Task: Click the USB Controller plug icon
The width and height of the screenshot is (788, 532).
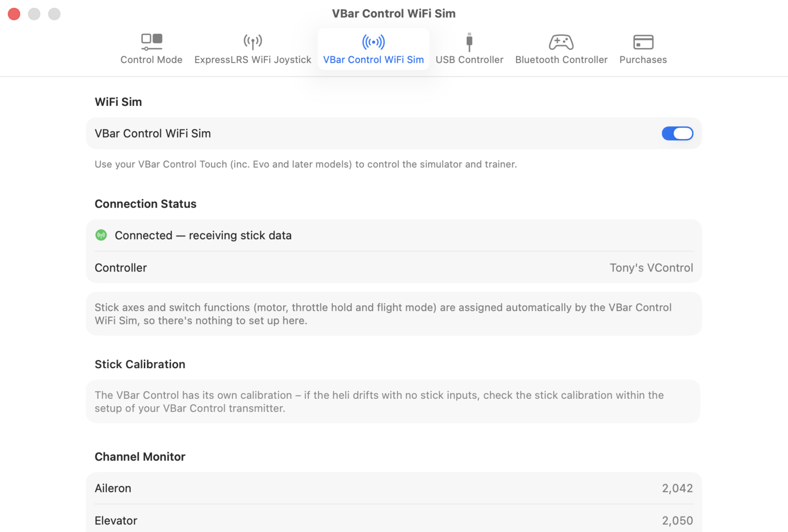Action: click(x=469, y=42)
